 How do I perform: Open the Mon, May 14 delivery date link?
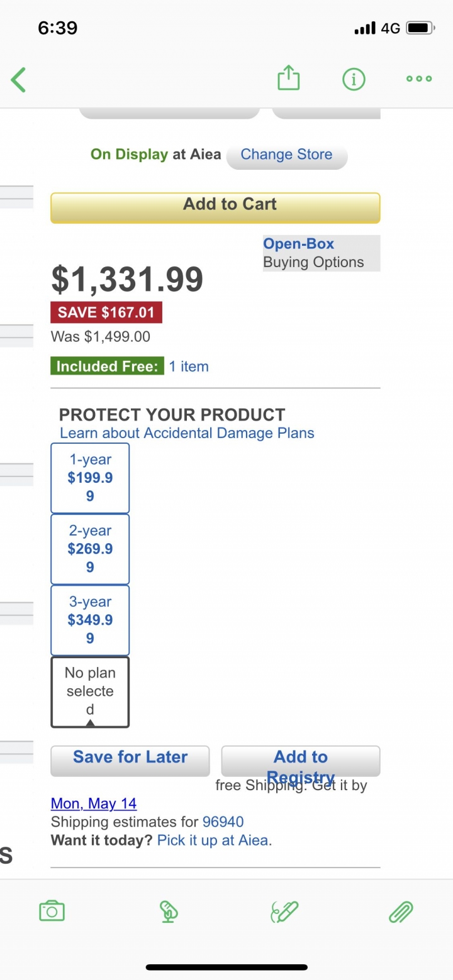[x=94, y=803]
